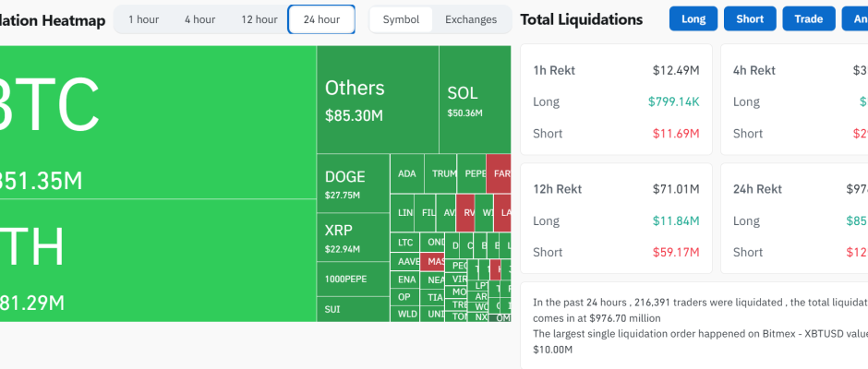Click the 1h Rekt card
The image size is (868, 369).
tap(616, 101)
